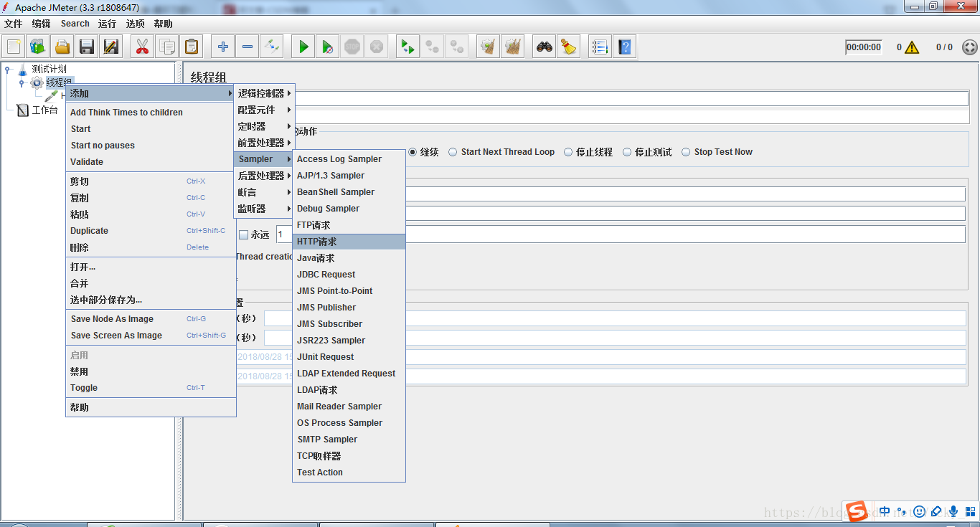Screen dimensions: 980x527
Task: Click the thread group name field
Action: (631, 98)
